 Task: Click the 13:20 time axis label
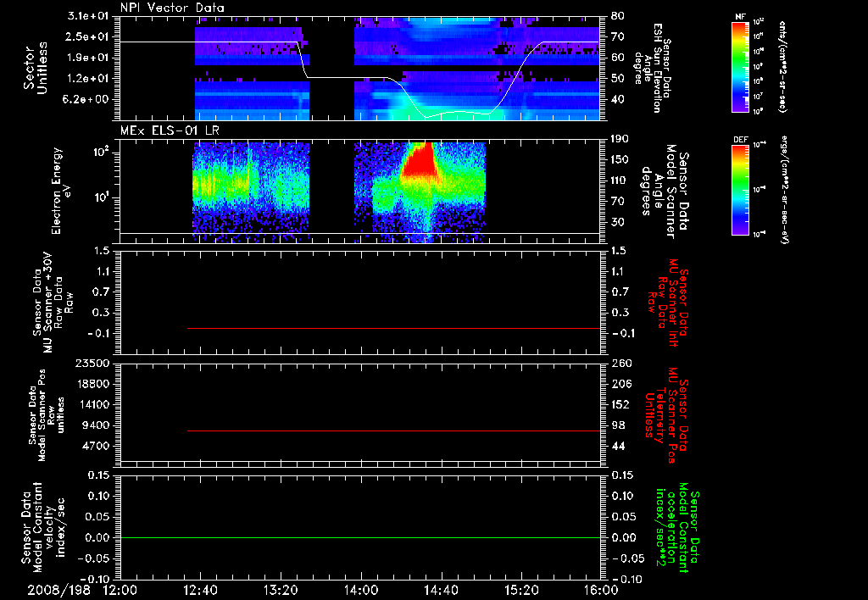(281, 590)
